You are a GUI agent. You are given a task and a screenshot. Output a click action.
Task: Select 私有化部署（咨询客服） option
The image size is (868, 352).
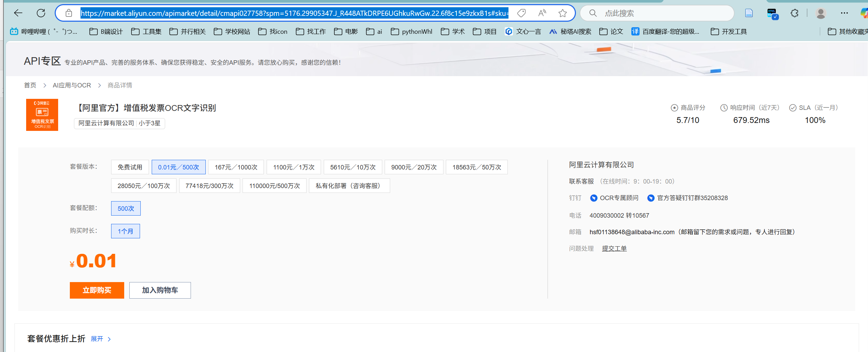[350, 186]
